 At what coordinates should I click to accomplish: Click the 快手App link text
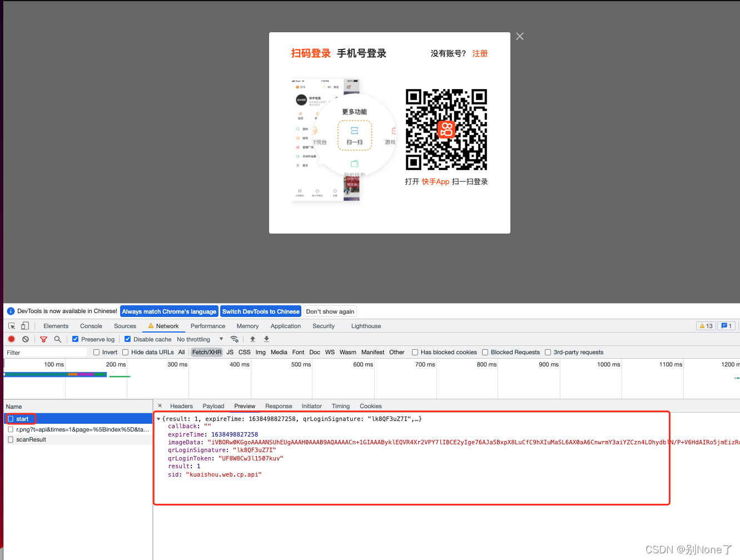[x=435, y=181]
